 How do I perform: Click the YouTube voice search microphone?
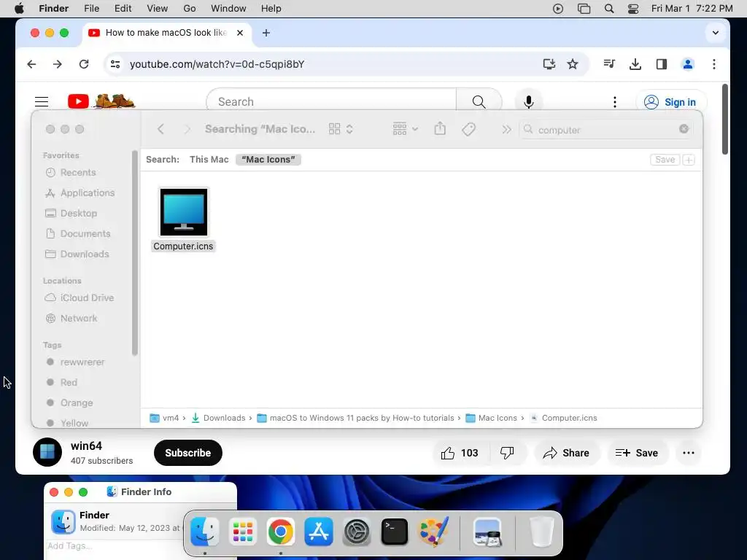click(x=528, y=101)
